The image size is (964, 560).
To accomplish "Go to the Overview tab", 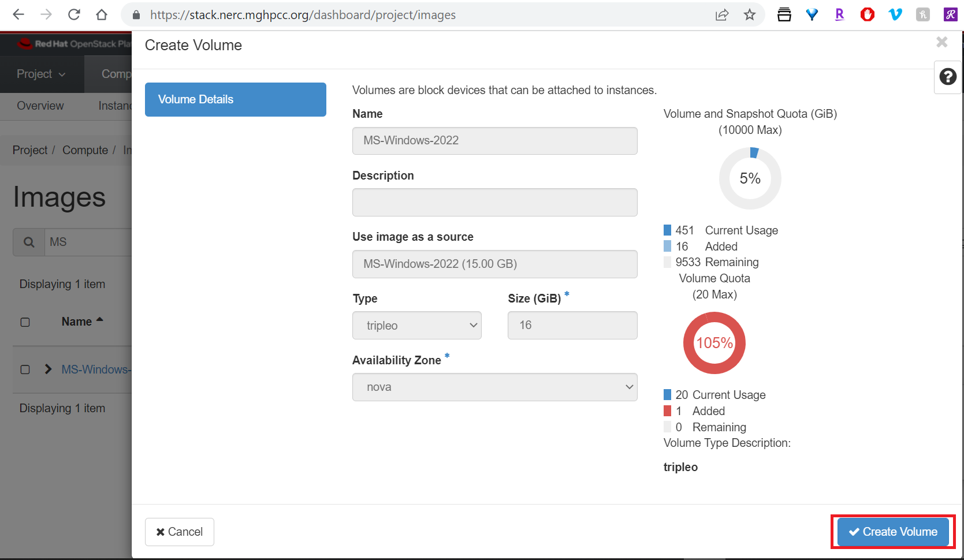I will pos(40,106).
